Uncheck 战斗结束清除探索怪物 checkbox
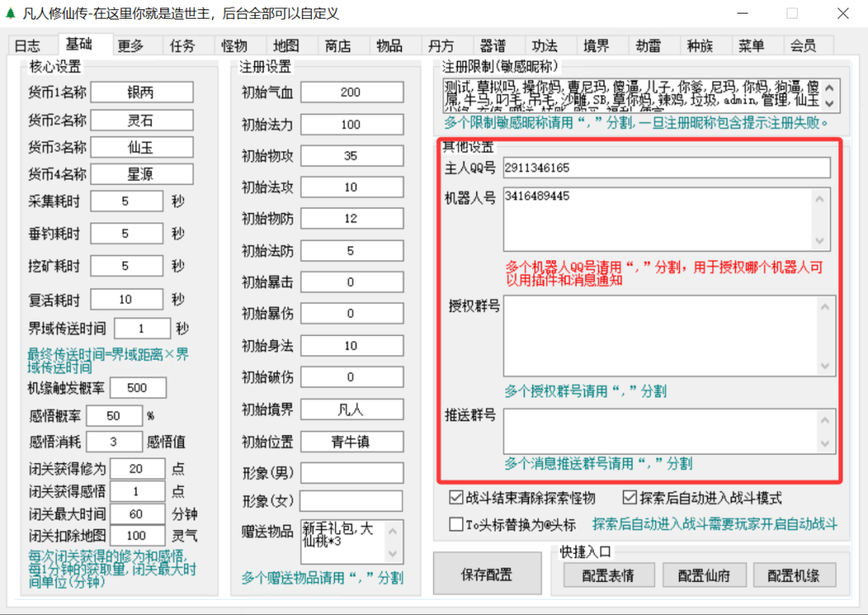 coord(456,498)
